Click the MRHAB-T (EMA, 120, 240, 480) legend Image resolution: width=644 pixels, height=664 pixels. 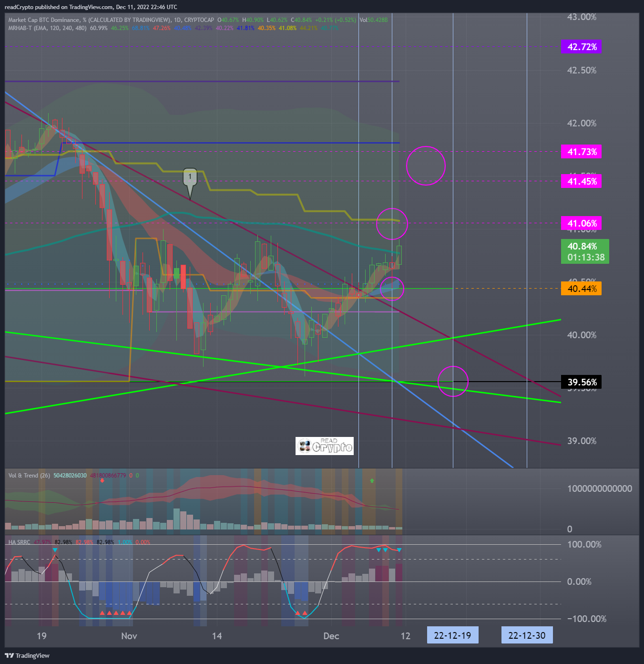pos(47,28)
